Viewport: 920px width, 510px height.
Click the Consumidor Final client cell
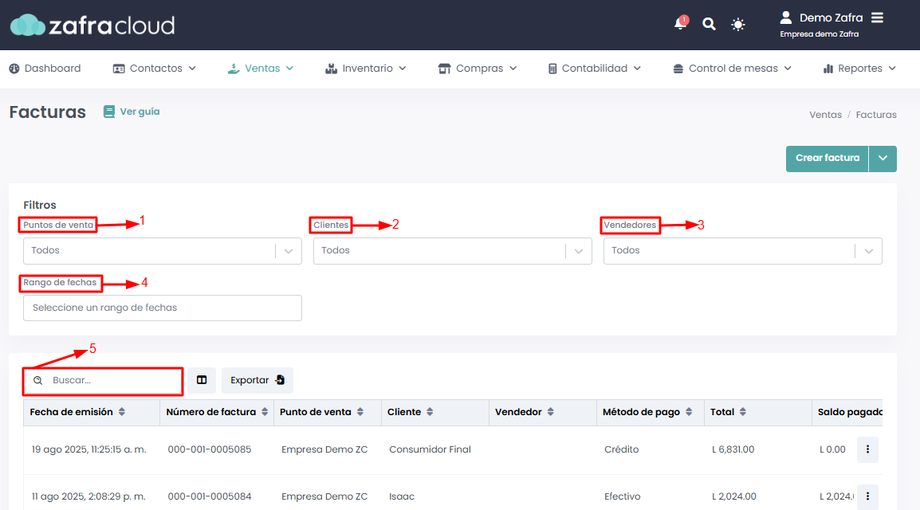pos(430,450)
